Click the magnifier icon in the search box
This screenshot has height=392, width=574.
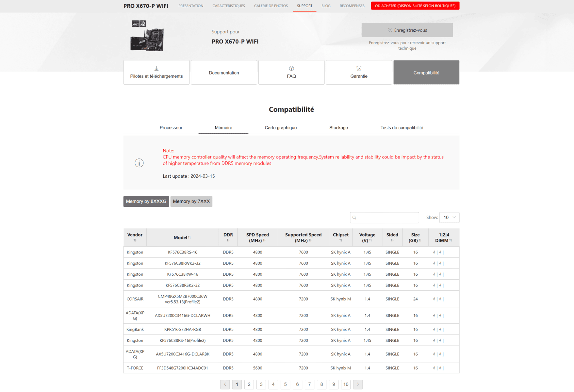pos(354,218)
